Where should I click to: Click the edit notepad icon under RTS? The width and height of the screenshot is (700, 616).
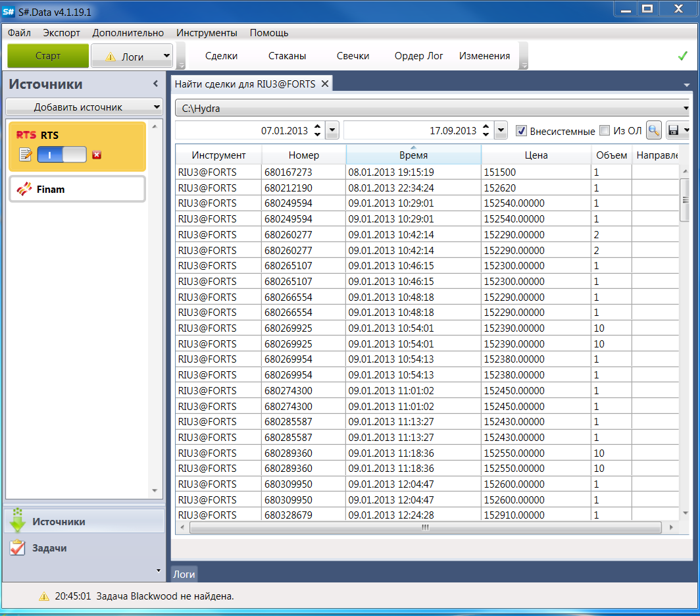[25, 155]
